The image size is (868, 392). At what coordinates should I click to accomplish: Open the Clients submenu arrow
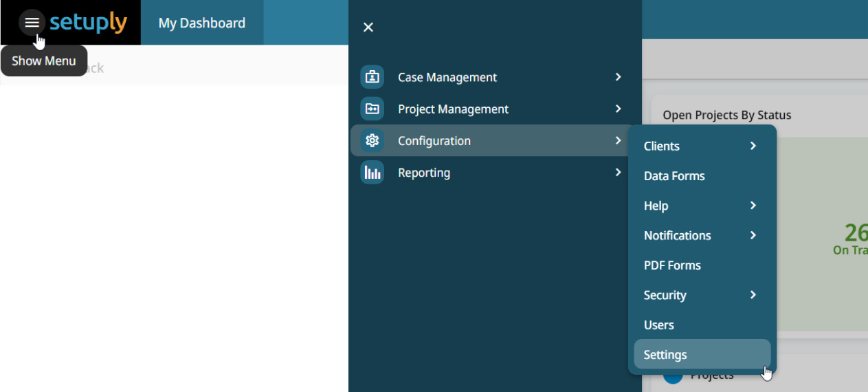[x=753, y=146]
